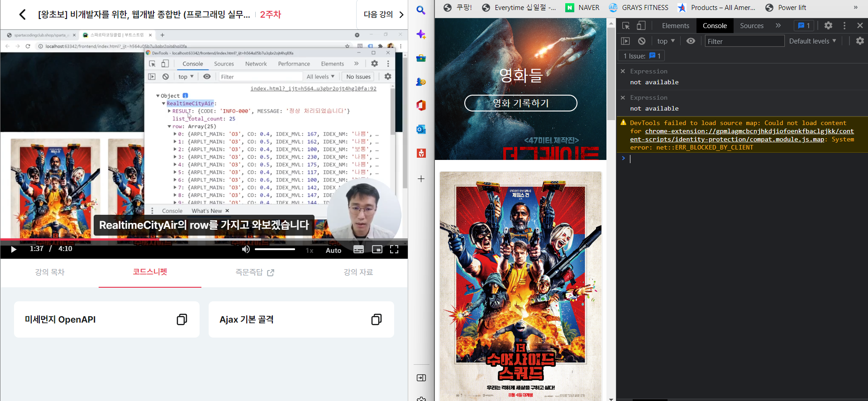Open the compat.module.js.map source link
The width and height of the screenshot is (868, 401).
click(x=742, y=135)
